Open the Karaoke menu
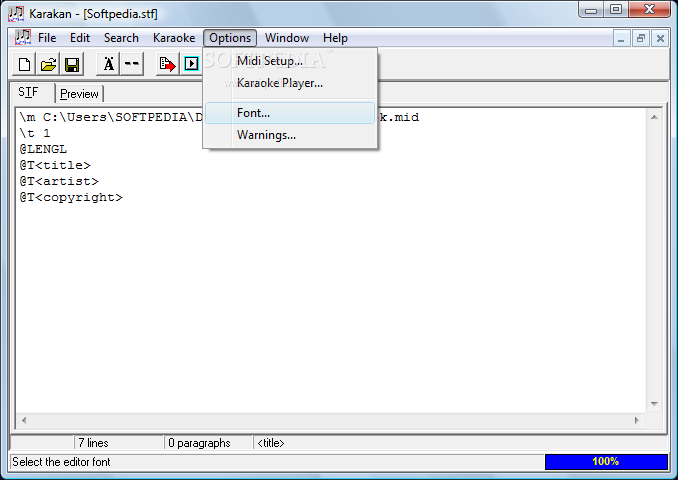Viewport: 678px width, 480px height. click(x=174, y=38)
